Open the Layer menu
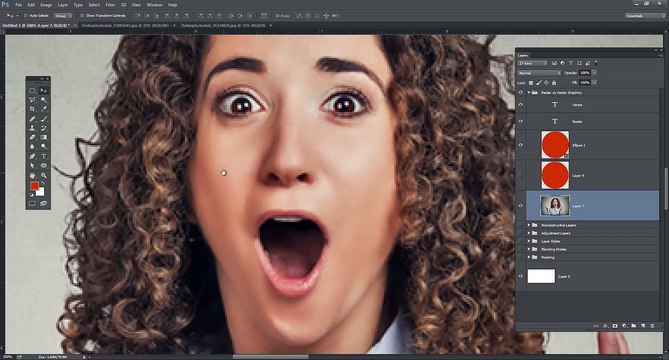The height and width of the screenshot is (360, 669). coord(63,5)
